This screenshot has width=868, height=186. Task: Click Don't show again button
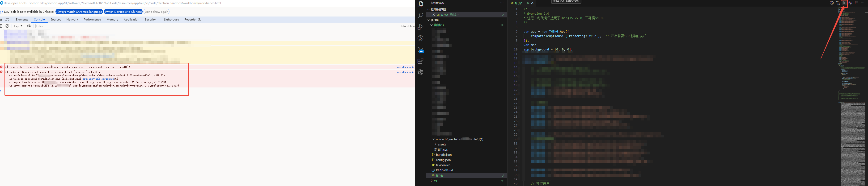point(156,12)
